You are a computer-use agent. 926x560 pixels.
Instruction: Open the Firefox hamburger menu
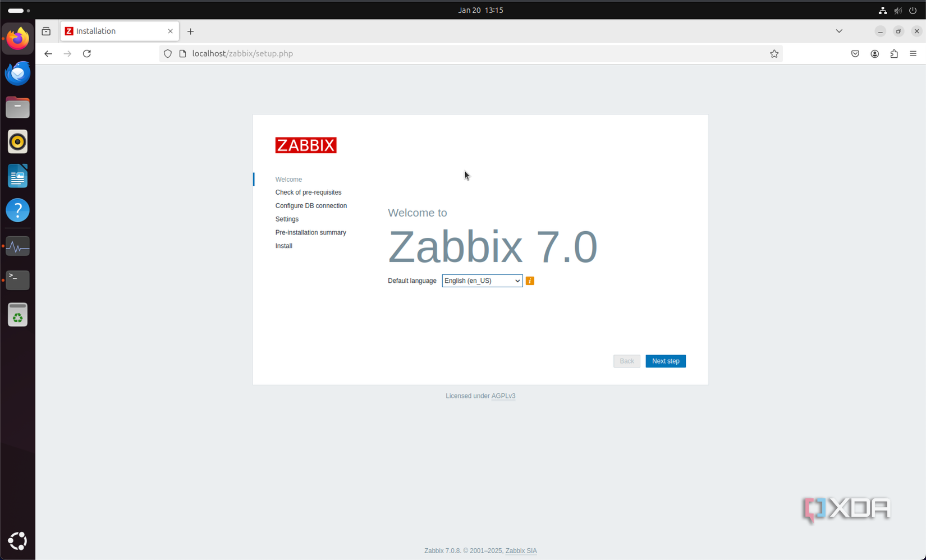click(912, 53)
